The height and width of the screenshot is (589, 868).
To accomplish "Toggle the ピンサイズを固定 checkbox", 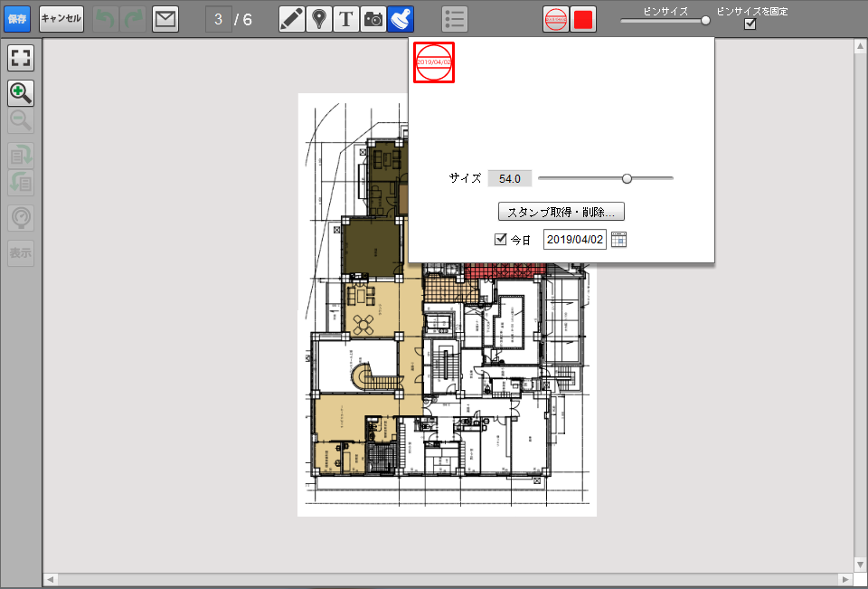I will [750, 24].
